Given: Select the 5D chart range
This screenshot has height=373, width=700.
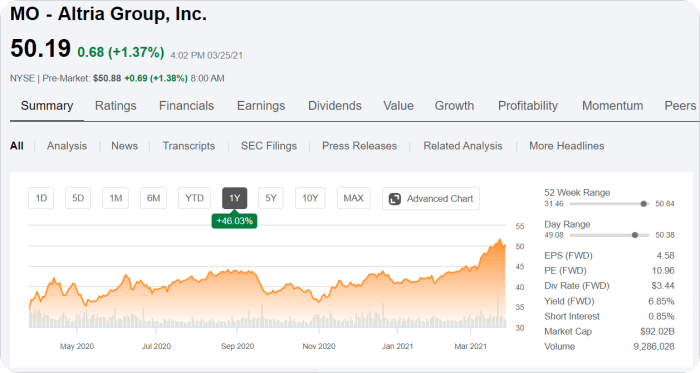Looking at the screenshot, I should [x=78, y=198].
